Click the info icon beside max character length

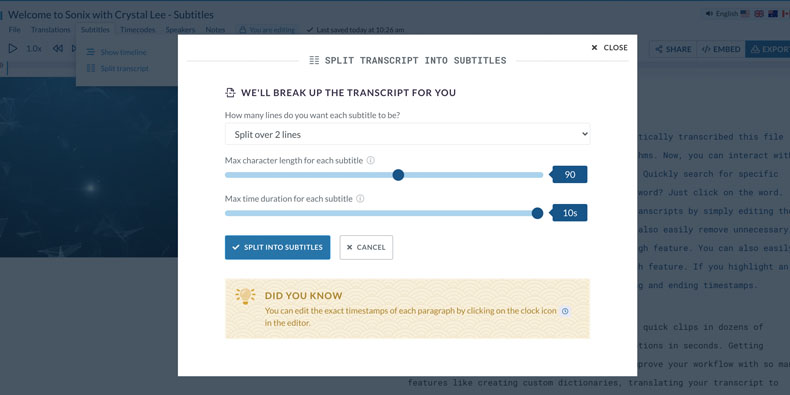point(370,160)
